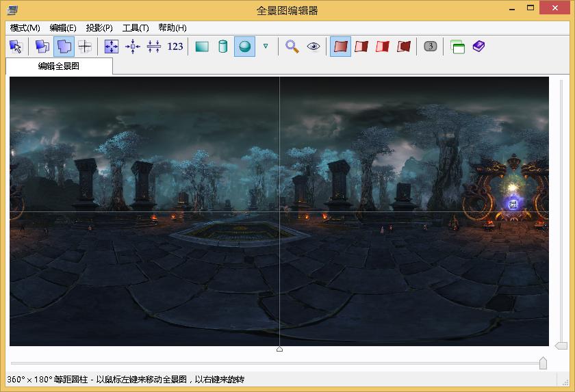Open the purple help book icon

click(478, 46)
